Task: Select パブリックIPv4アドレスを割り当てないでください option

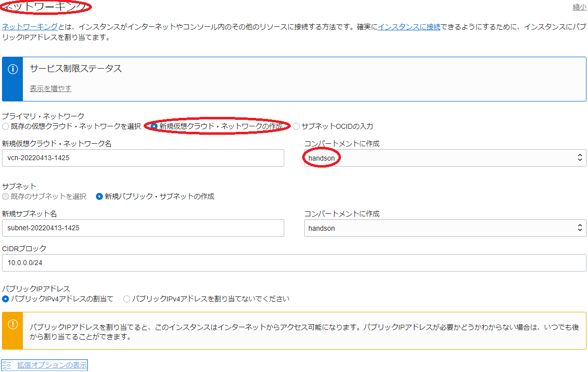Action: click(x=127, y=299)
